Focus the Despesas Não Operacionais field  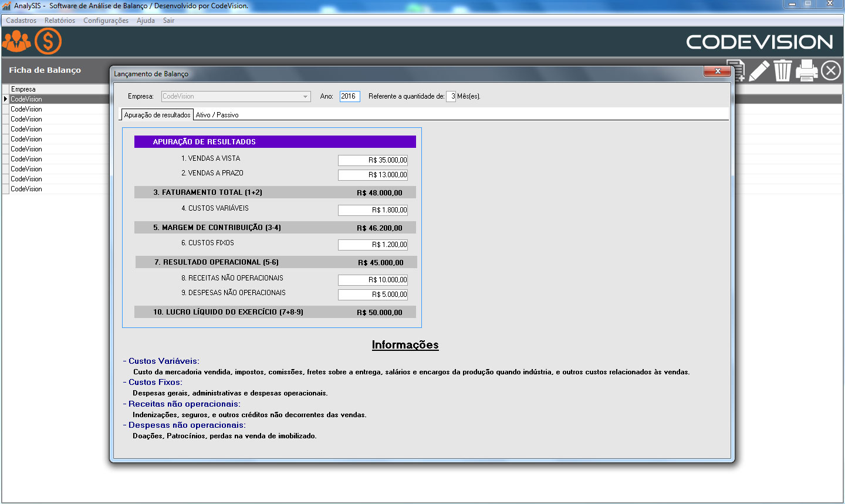coord(373,295)
